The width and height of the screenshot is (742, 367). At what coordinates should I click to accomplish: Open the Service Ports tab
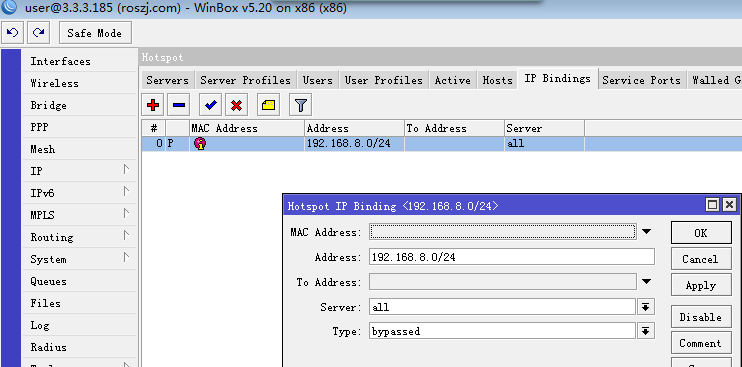[641, 80]
